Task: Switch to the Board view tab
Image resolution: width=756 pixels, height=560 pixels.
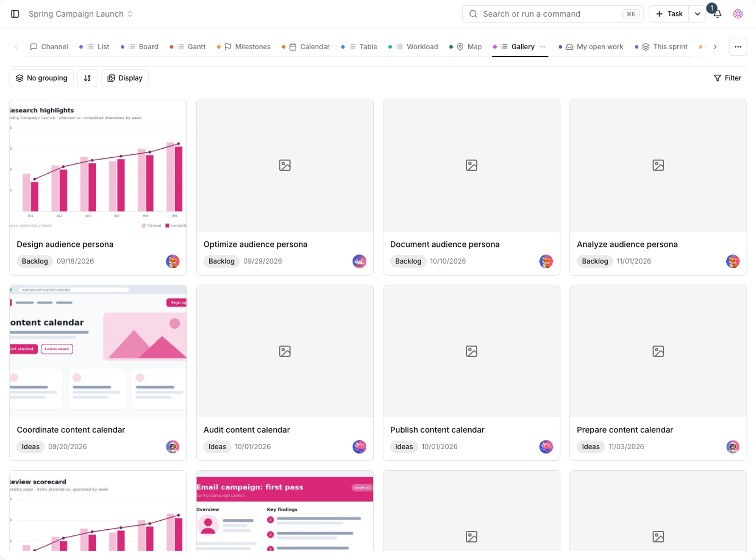Action: click(140, 47)
